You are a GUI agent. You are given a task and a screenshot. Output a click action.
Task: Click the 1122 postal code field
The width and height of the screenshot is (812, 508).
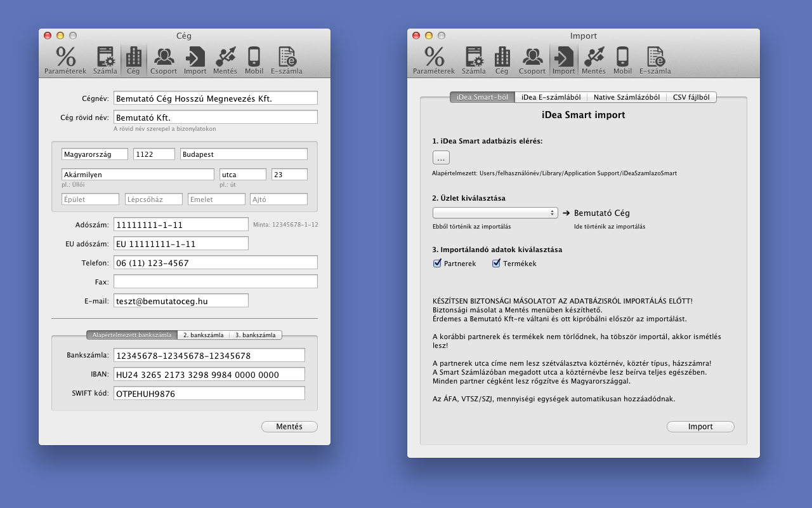tap(154, 154)
